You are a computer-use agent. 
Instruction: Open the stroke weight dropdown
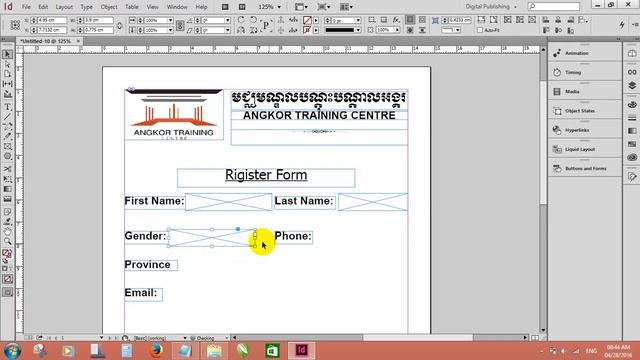(358, 20)
